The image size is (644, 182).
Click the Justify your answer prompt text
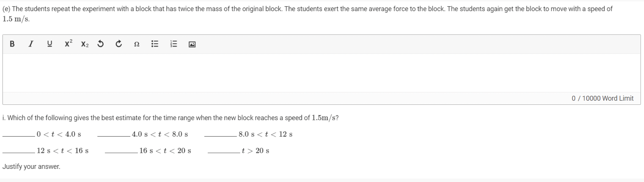coord(31,167)
